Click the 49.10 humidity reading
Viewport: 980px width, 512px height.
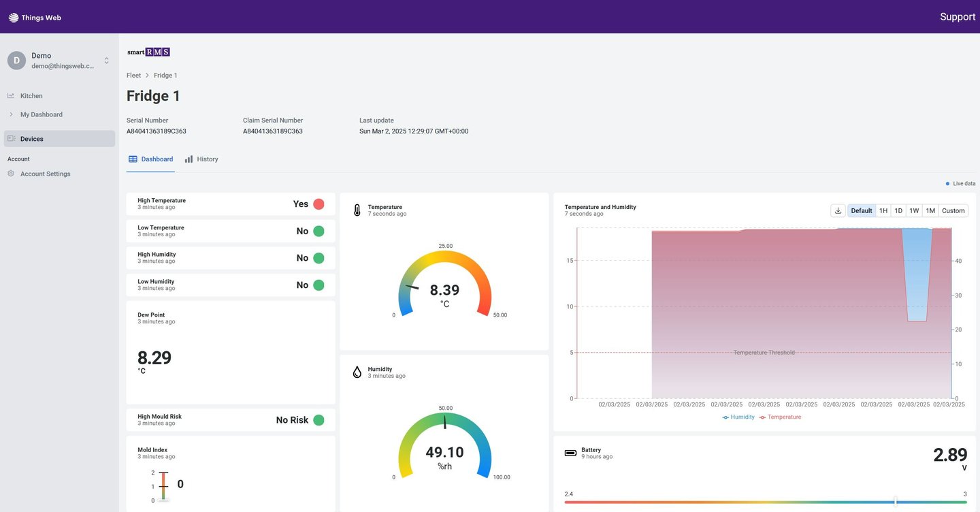(444, 453)
